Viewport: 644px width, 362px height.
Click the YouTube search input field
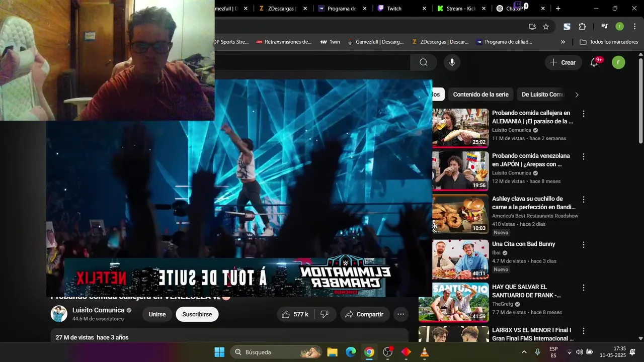click(x=312, y=62)
